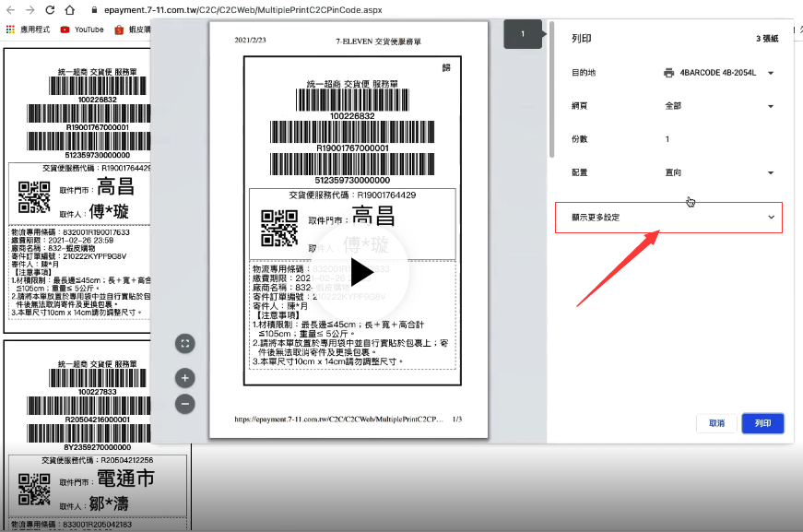Click R20504212256 service code text

tap(127, 460)
